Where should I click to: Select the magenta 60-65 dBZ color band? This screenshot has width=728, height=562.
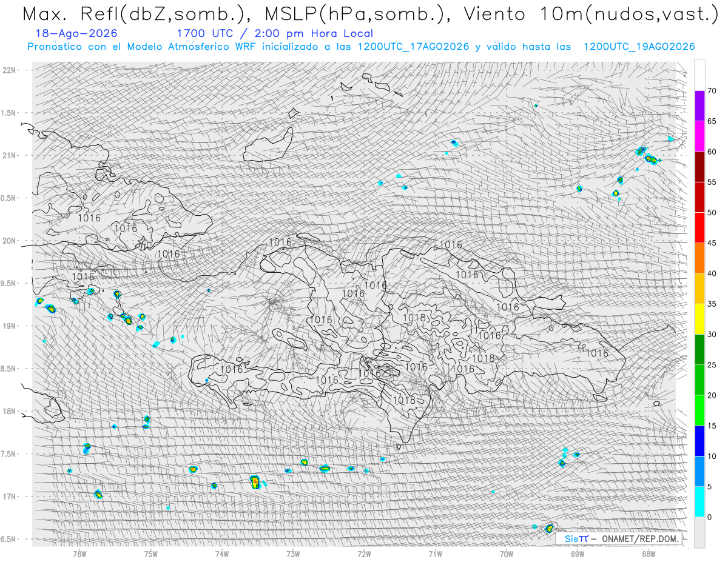pyautogui.click(x=699, y=136)
